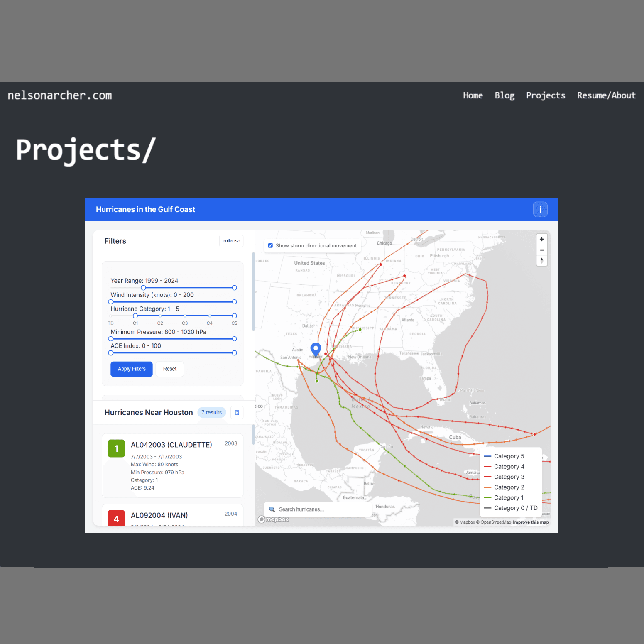
Task: Disable Show storm directional movement
Action: pos(270,245)
